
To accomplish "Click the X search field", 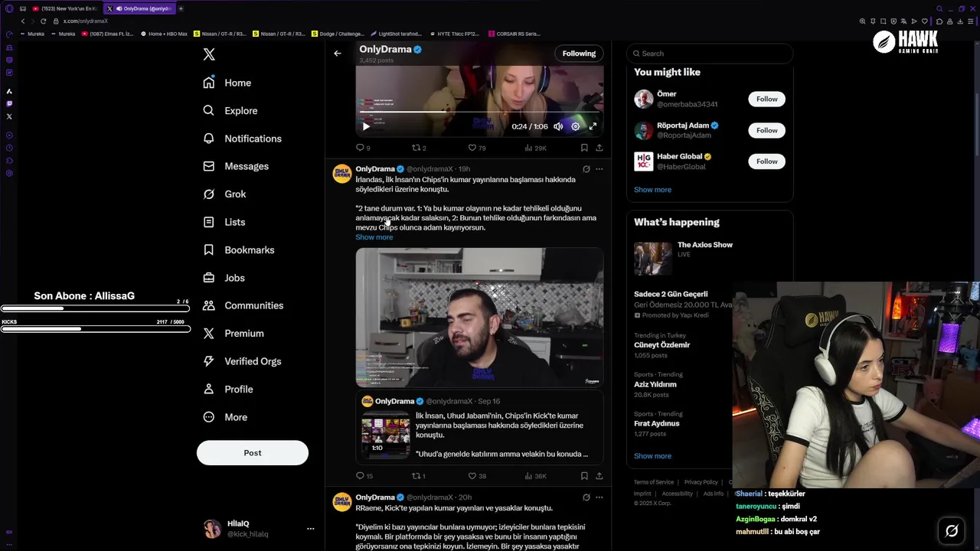I will tap(710, 54).
